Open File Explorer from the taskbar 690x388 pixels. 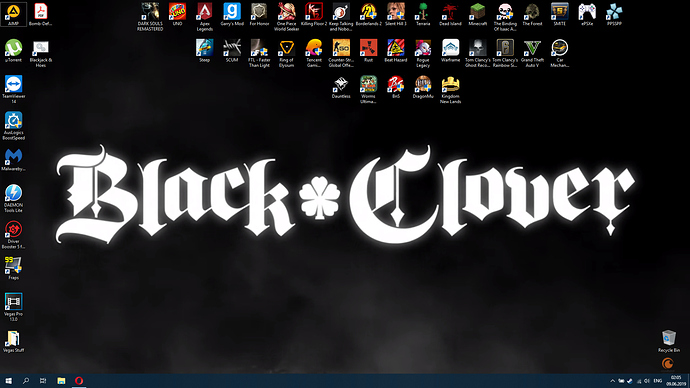pos(61,381)
